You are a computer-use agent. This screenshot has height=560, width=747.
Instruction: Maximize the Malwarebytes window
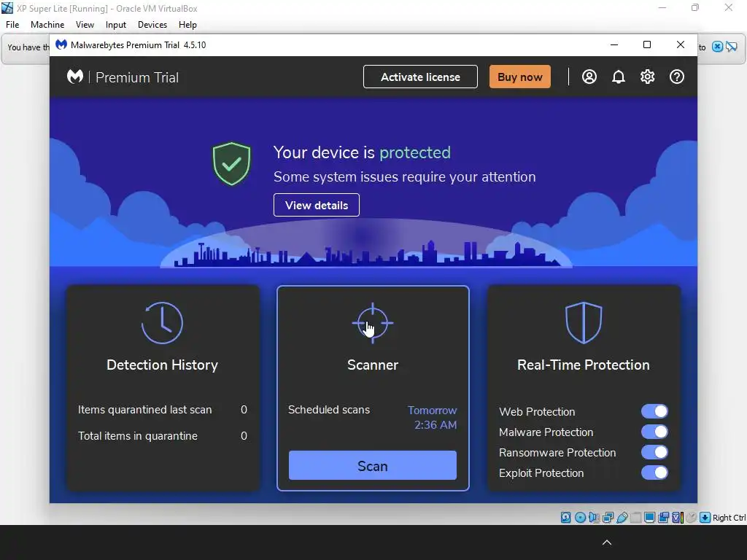coord(647,44)
